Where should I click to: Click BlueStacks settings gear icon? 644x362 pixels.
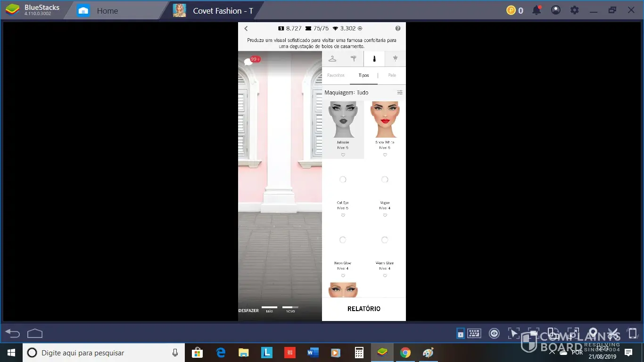574,10
